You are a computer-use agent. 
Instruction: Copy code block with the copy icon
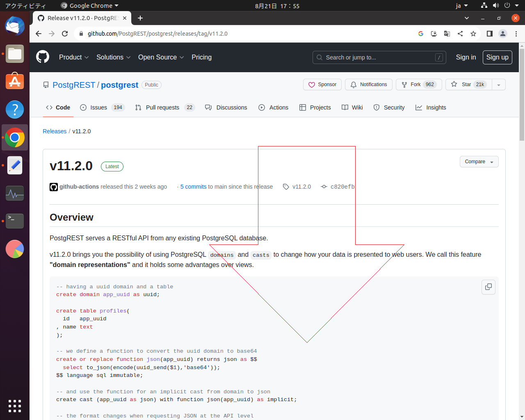tap(488, 287)
